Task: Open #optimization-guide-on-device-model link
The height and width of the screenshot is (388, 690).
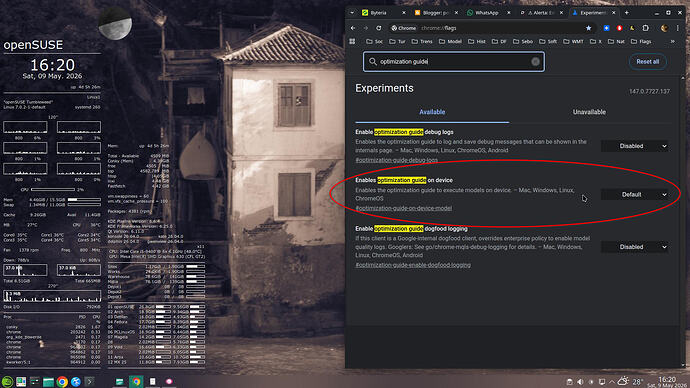Action: pyautogui.click(x=404, y=208)
